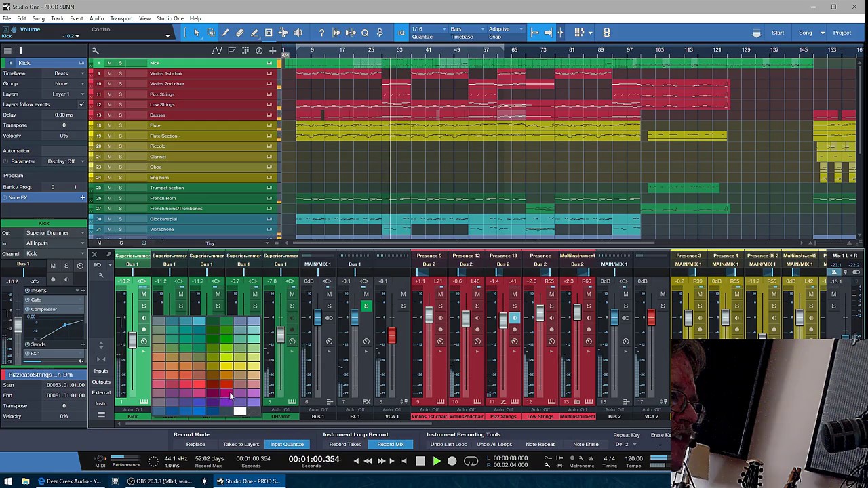Viewport: 868px width, 488px height.
Task: Click the Record button in the transport
Action: 452,461
